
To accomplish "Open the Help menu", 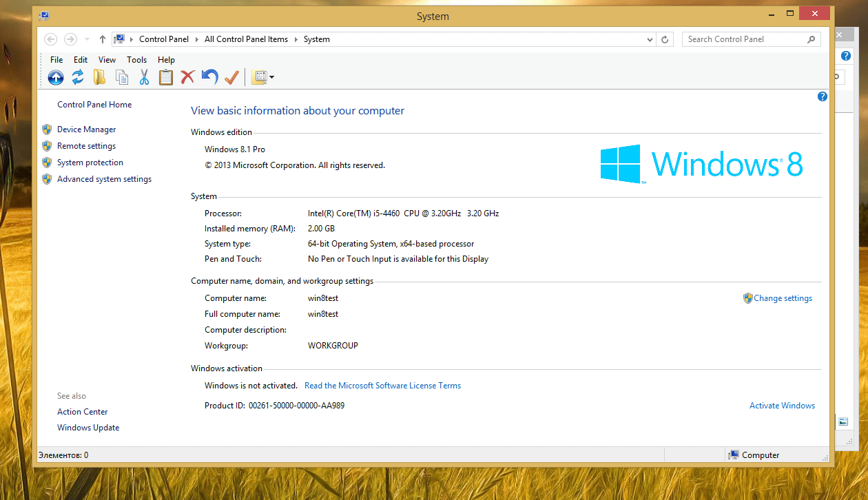I will [166, 60].
